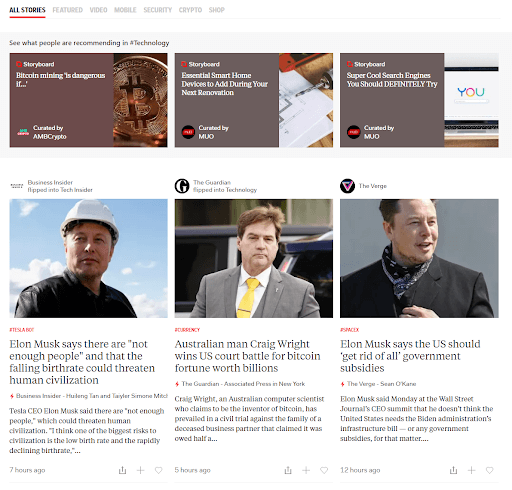Click 'flipped into Tech Insider' magazine link
Image resolution: width=512 pixels, height=490 pixels.
click(60, 190)
